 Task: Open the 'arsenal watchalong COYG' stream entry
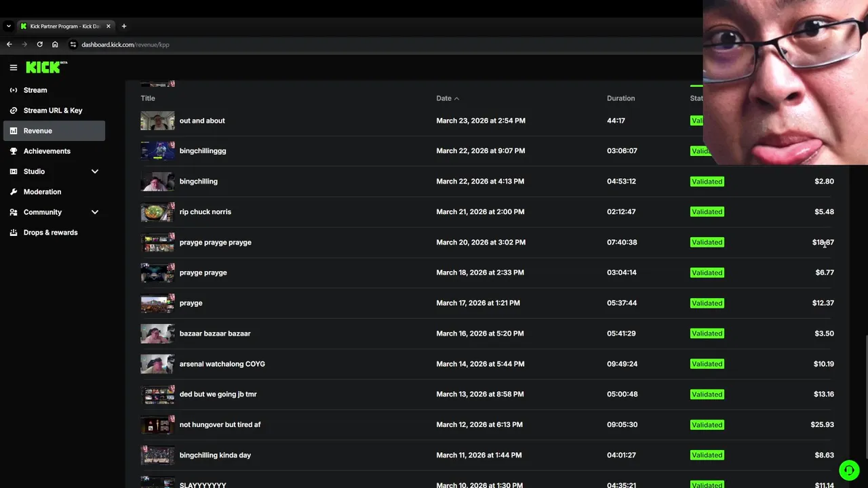[222, 364]
